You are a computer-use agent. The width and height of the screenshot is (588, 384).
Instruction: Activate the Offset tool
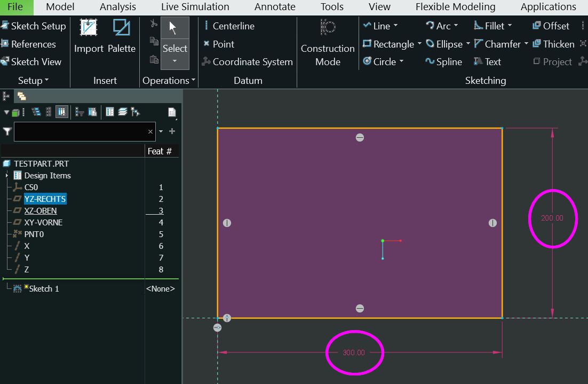551,26
